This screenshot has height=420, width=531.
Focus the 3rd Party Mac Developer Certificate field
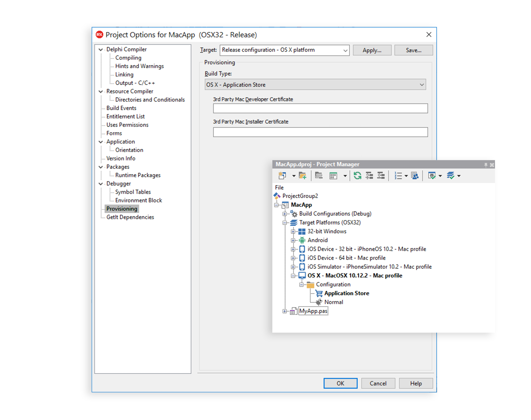tap(321, 108)
